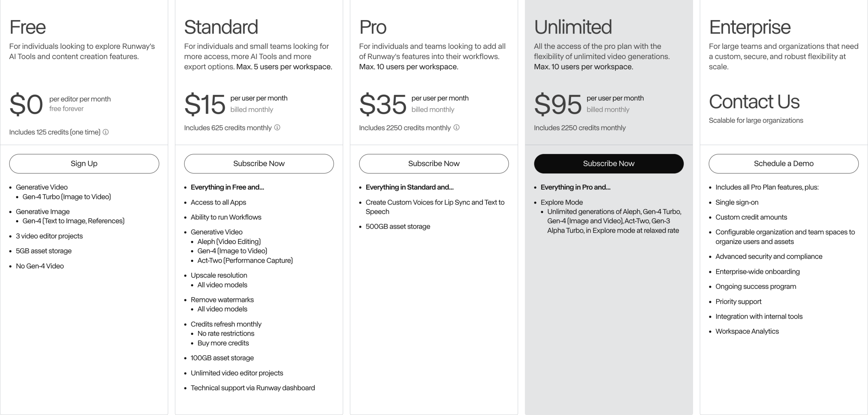
Task: Click the info icon beside Free plan credits
Action: [x=106, y=132]
